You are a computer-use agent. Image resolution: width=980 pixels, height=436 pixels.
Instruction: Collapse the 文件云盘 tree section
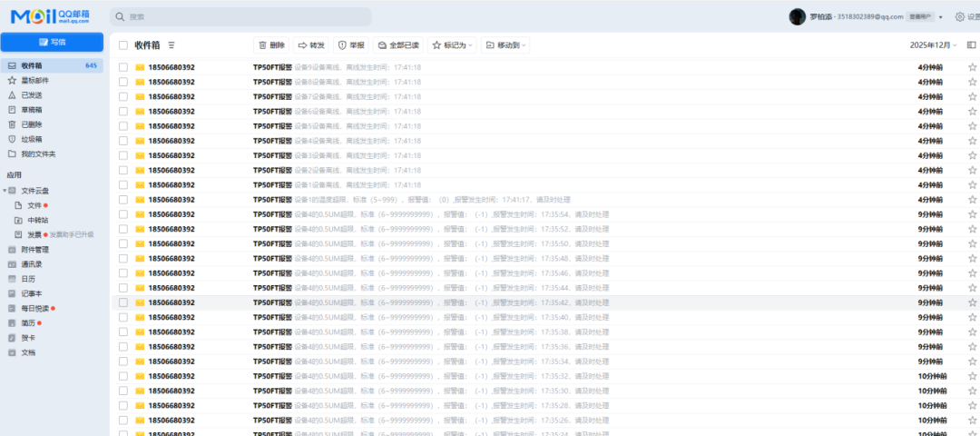5,191
